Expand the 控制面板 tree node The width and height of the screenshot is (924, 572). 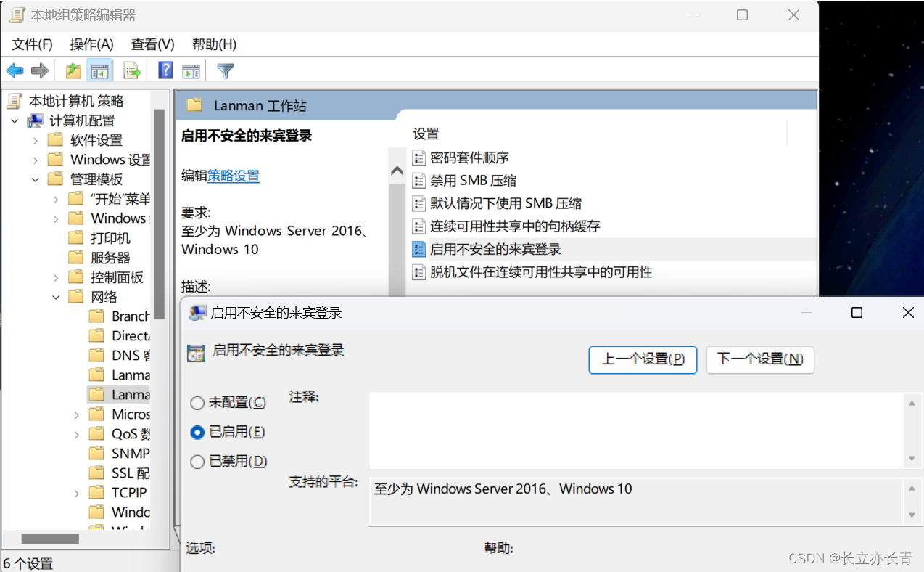pos(57,277)
